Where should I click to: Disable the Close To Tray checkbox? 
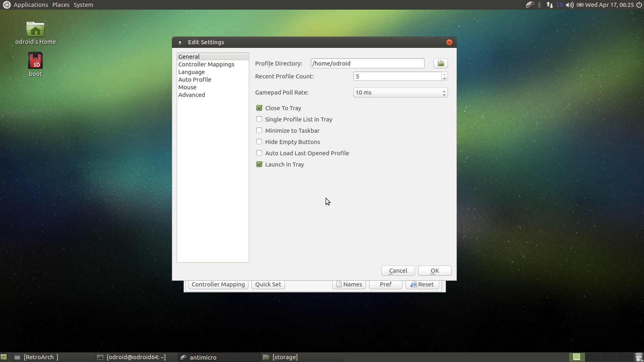coord(259,108)
